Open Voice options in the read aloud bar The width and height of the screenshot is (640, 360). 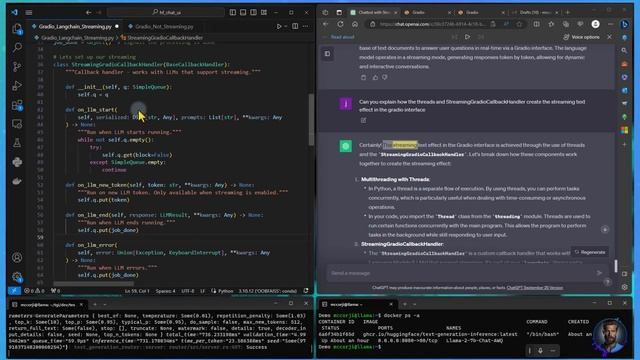pyautogui.click(x=581, y=37)
